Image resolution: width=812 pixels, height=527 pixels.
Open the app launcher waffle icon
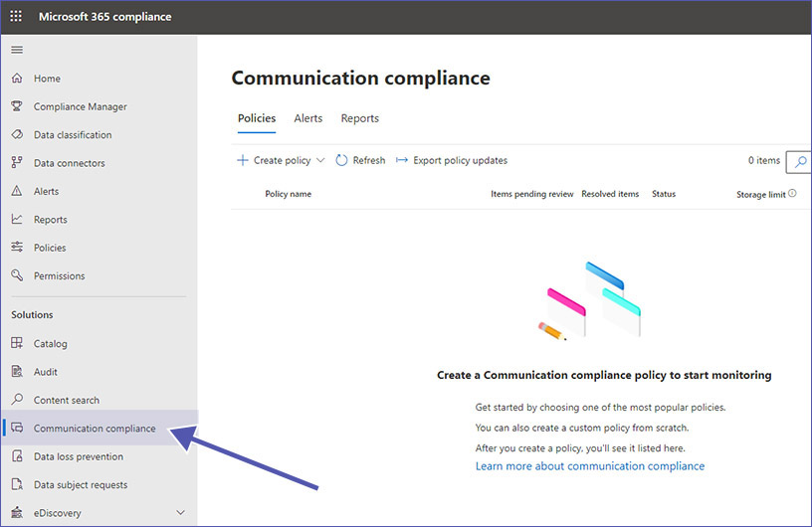coord(16,17)
